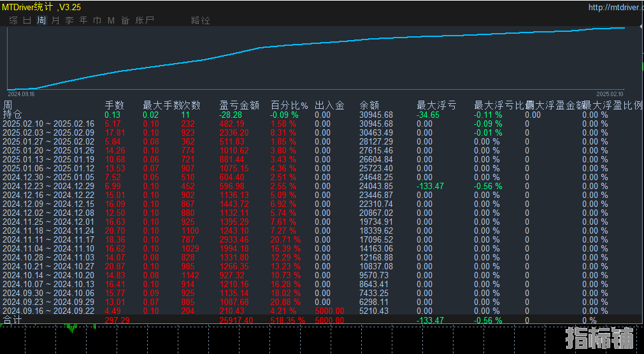Click the 合计 totals row label
This screenshot has height=354, width=644.
pos(12,320)
